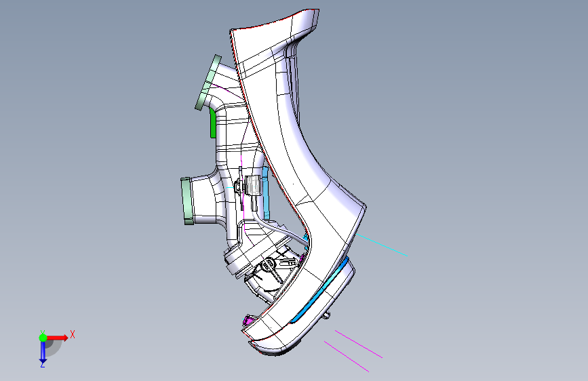Click the green Y axis dot on triad
The image size is (588, 381).
43,338
